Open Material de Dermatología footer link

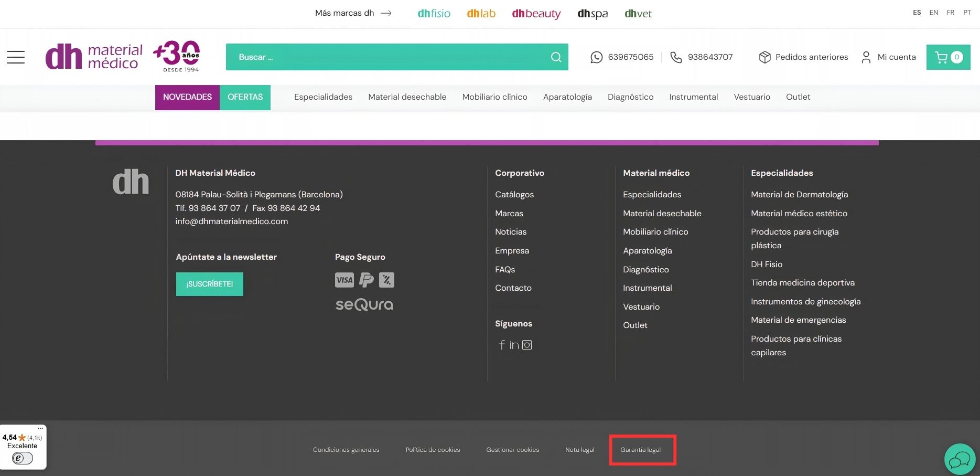pos(799,195)
